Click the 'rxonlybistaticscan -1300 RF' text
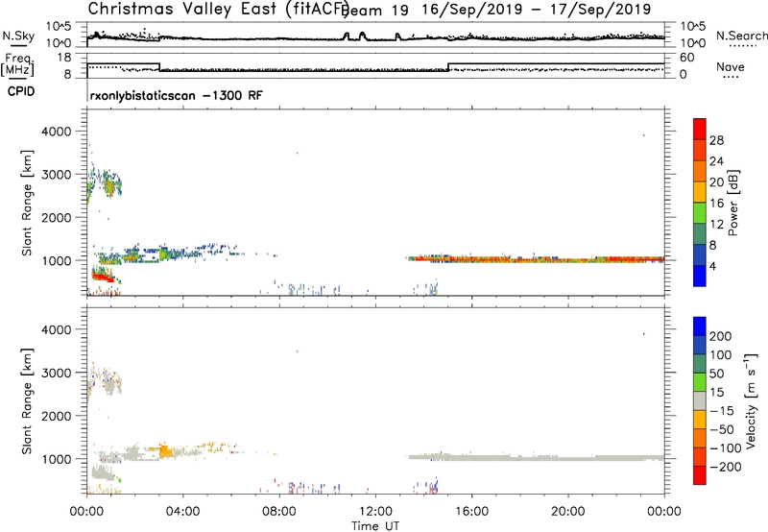The image size is (768, 532). pyautogui.click(x=177, y=95)
